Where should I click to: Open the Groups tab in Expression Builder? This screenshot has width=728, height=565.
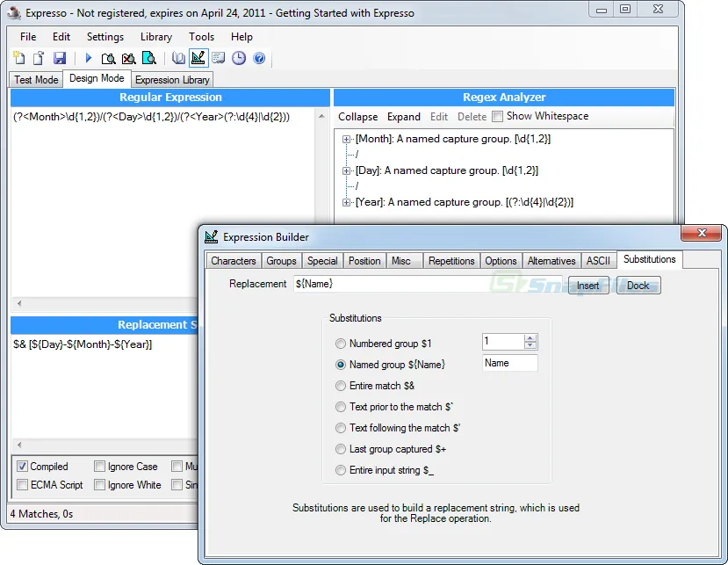281,261
